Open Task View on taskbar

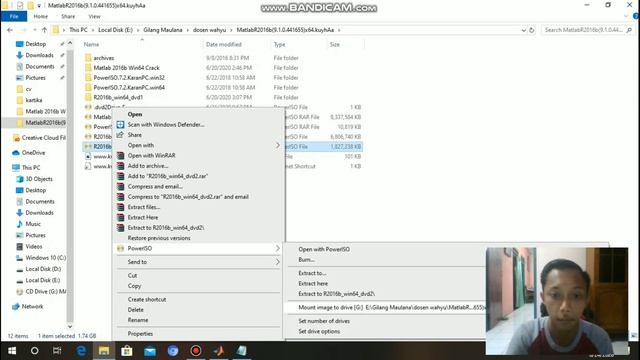tap(57, 351)
